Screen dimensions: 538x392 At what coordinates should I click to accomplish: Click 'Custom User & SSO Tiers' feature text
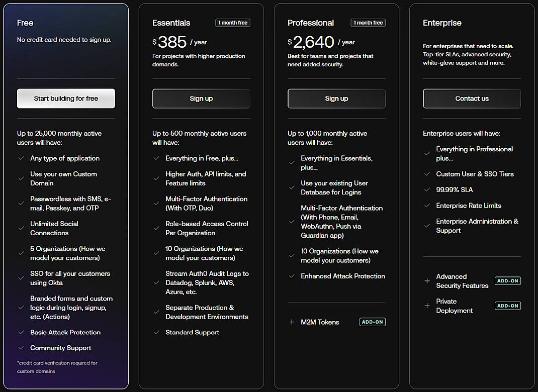475,174
